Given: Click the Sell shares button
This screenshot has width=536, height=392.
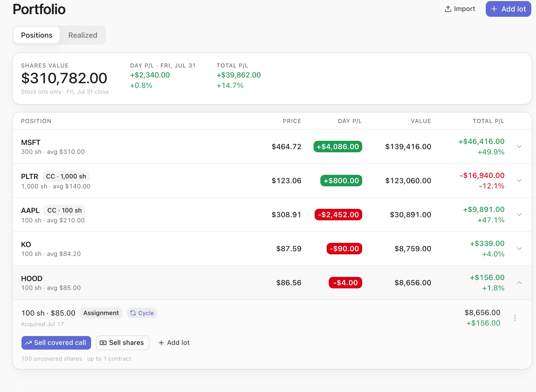Looking at the screenshot, I should click(122, 343).
